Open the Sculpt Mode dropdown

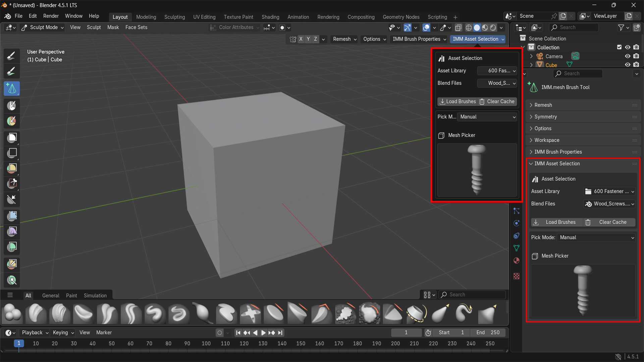(43, 27)
